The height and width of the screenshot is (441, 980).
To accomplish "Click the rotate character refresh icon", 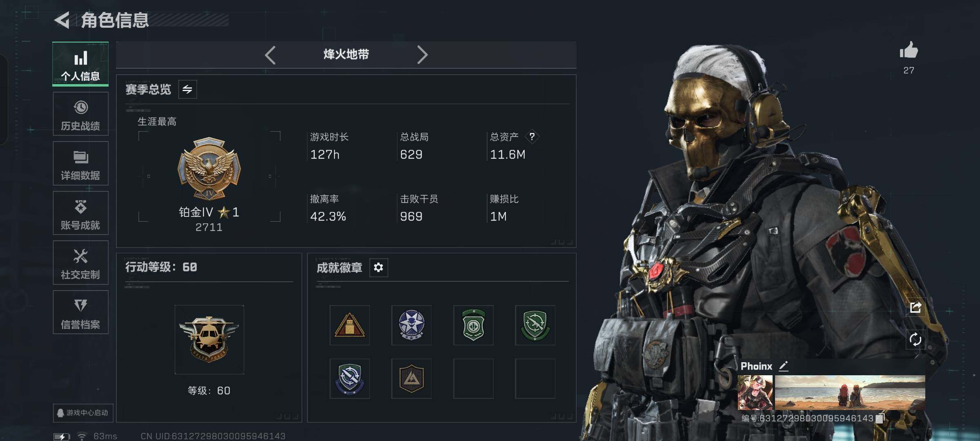I will point(915,339).
